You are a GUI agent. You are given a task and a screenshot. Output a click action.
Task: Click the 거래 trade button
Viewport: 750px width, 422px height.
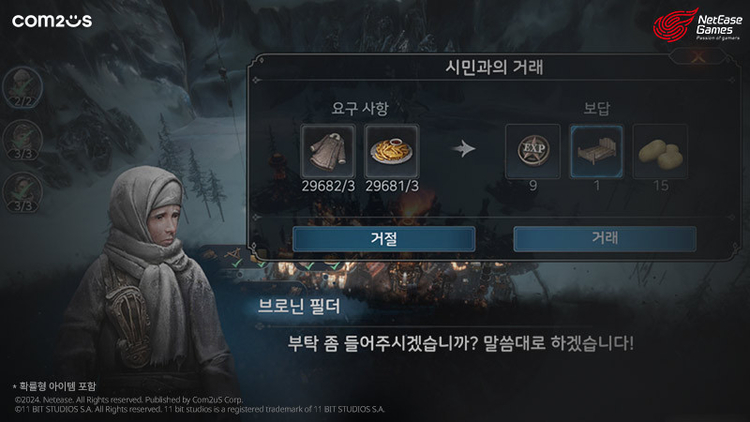tap(605, 238)
